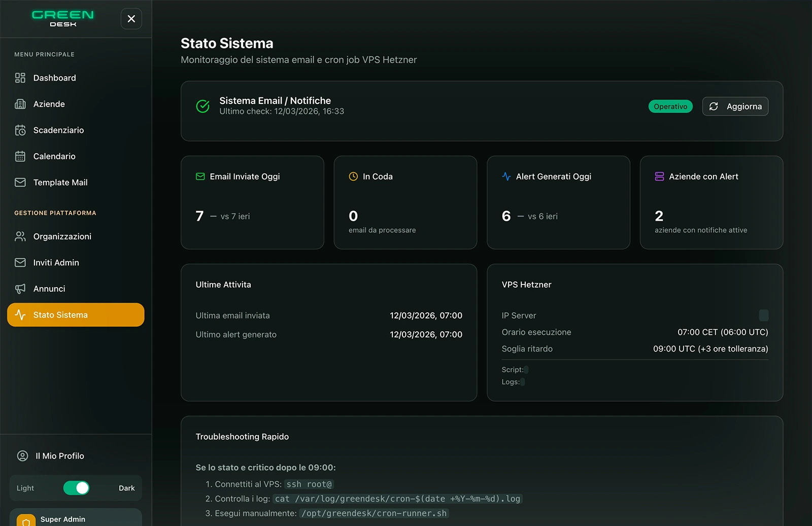The width and height of the screenshot is (812, 526).
Task: Toggle the Light/Dark theme switch
Action: pos(76,488)
